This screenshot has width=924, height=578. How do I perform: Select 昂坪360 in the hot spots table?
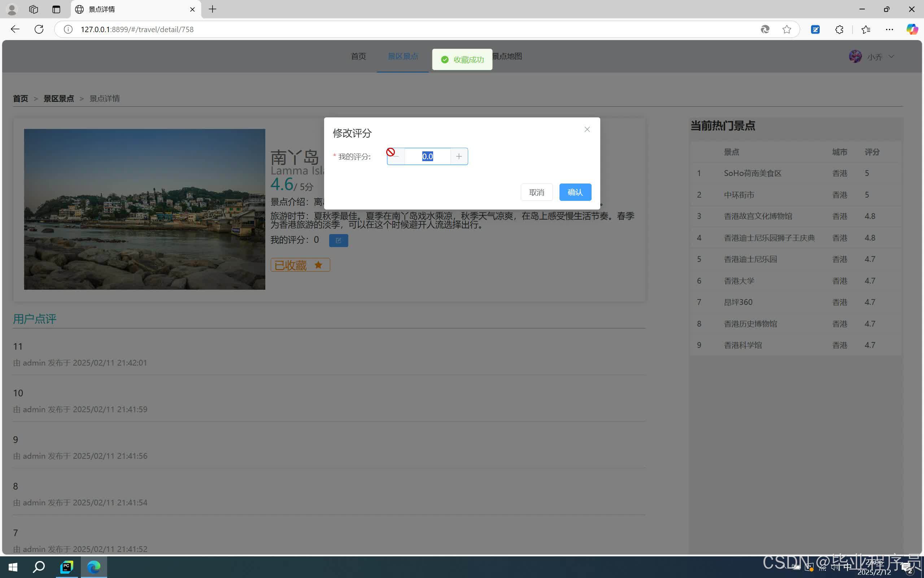point(738,302)
